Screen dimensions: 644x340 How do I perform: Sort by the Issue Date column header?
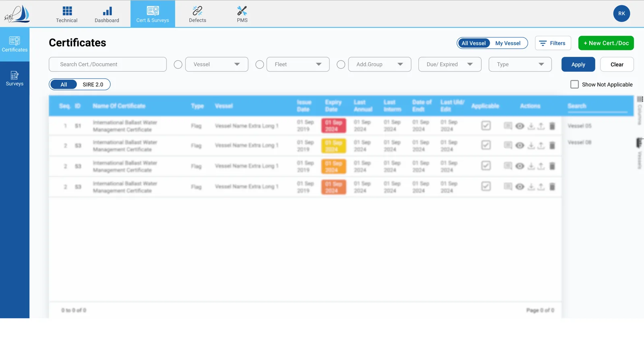pos(304,106)
